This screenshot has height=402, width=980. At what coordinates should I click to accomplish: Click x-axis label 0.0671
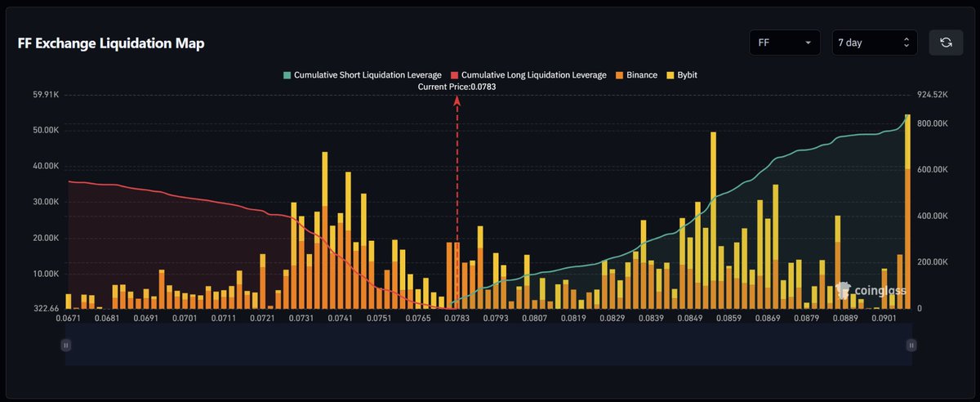(69, 317)
